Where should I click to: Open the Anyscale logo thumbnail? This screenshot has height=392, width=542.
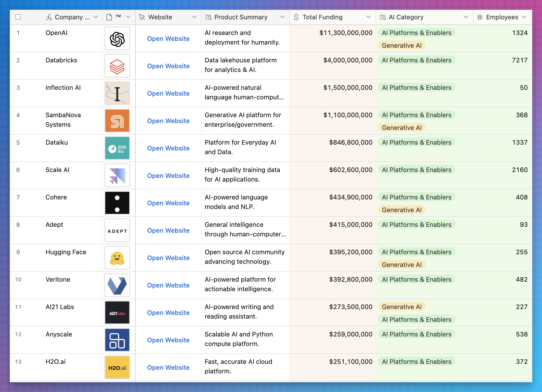click(x=117, y=340)
